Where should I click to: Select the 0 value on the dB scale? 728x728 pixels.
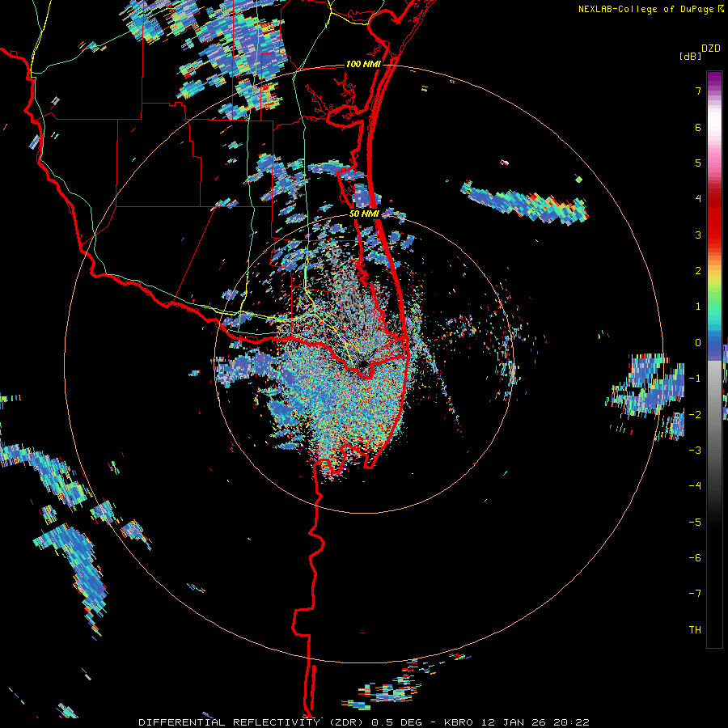coord(698,343)
